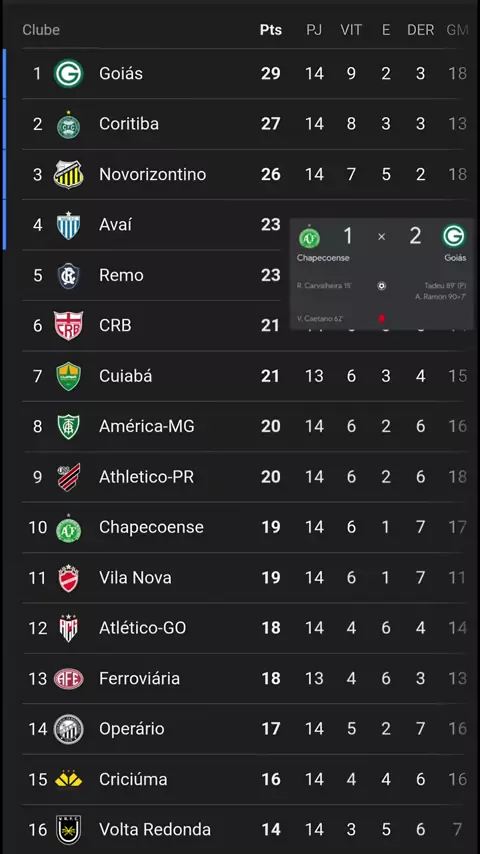Image resolution: width=480 pixels, height=854 pixels.
Task: Select the DER column header
Action: (421, 30)
